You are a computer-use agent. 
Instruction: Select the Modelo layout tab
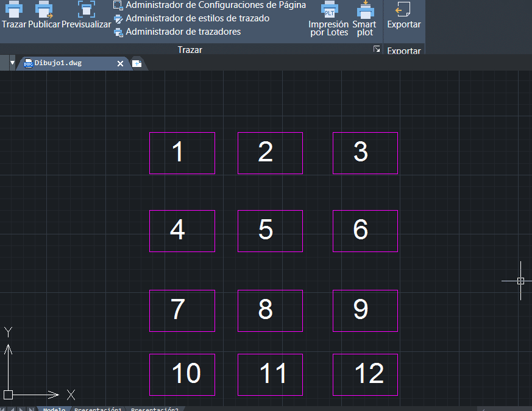(x=54, y=409)
